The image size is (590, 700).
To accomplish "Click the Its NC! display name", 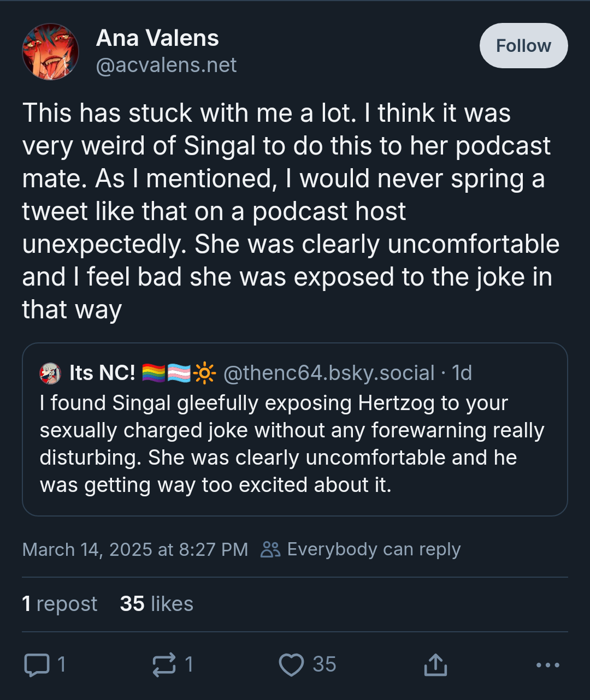I will (x=102, y=373).
